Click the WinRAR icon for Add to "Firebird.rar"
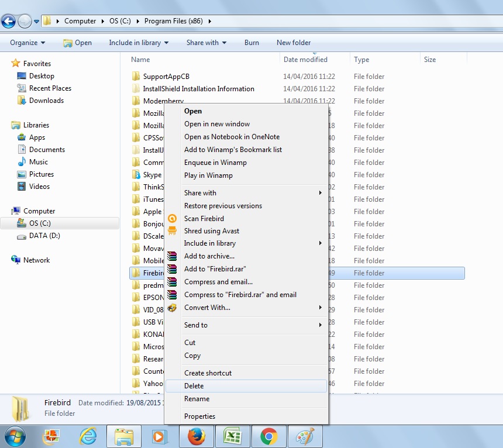This screenshot has width=503, height=448. [173, 268]
